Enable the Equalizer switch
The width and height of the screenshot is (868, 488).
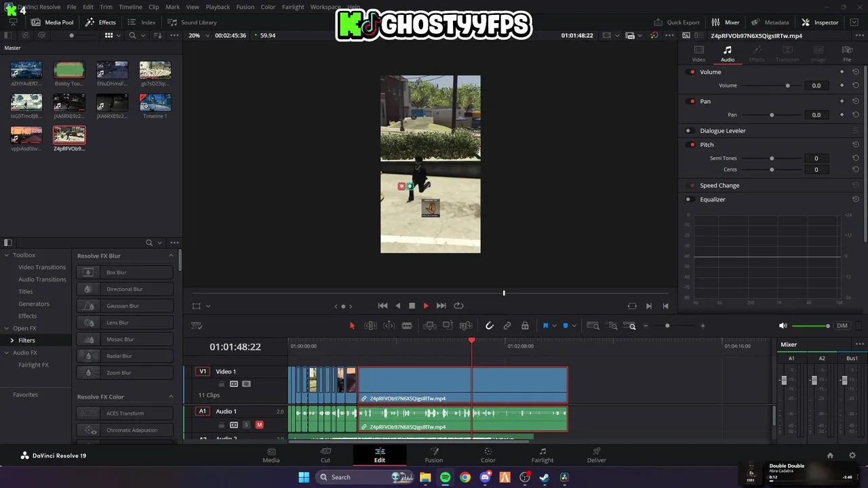click(x=689, y=199)
